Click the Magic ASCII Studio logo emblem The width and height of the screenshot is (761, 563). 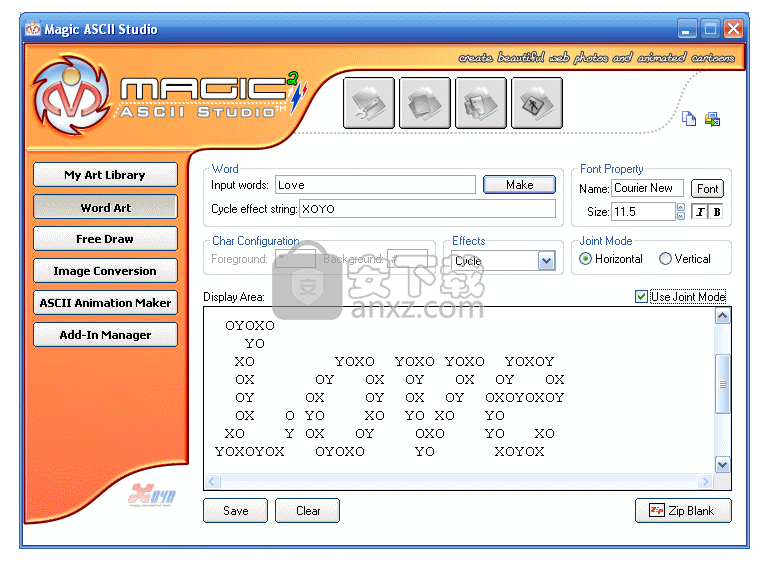pos(72,96)
